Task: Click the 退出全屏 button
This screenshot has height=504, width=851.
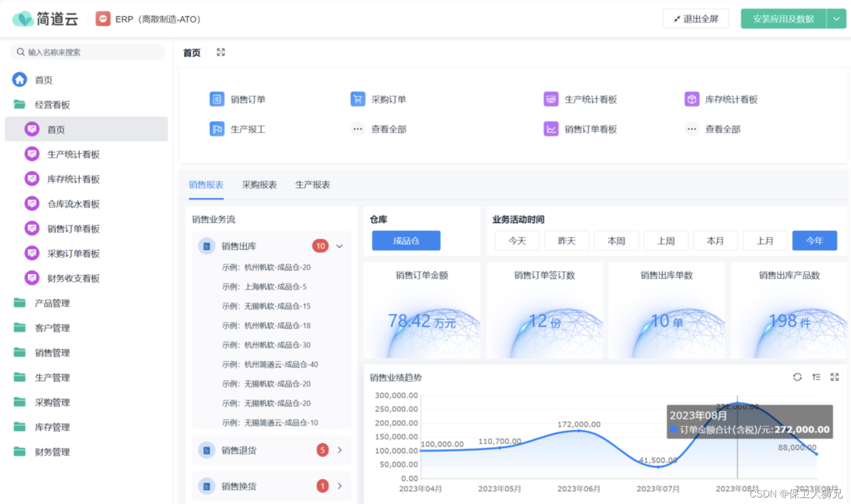Action: (695, 19)
